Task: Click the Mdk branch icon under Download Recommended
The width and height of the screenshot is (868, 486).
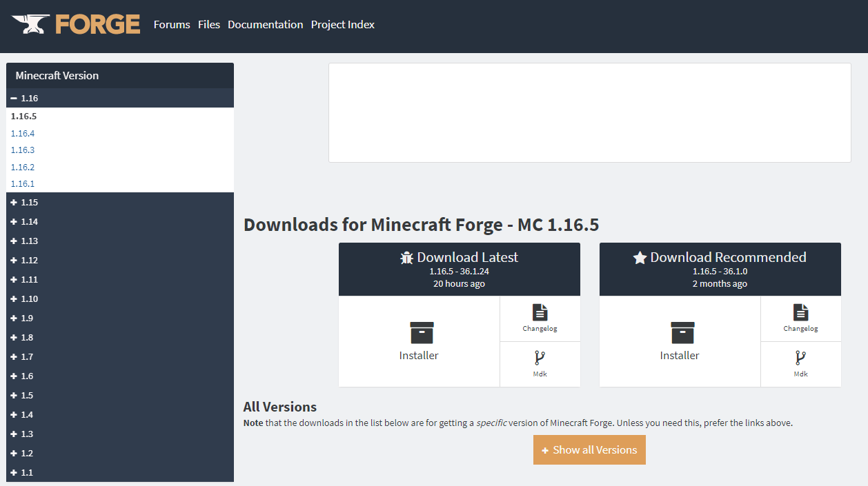Action: (801, 358)
